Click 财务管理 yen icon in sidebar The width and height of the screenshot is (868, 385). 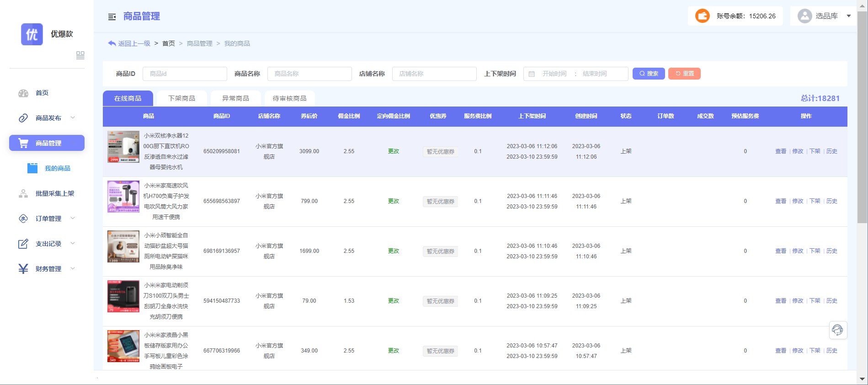(23, 269)
